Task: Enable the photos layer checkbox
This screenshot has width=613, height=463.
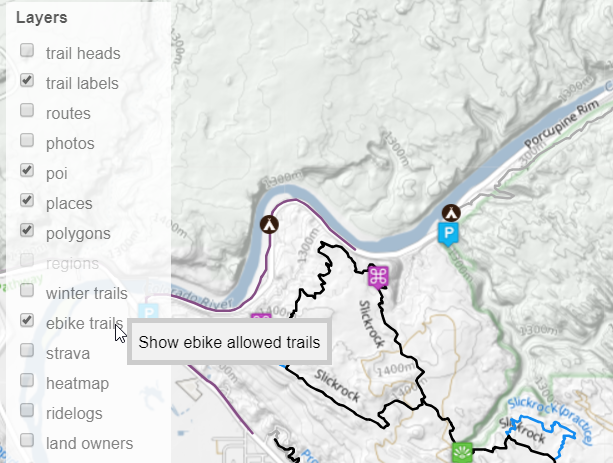Action: pos(27,140)
